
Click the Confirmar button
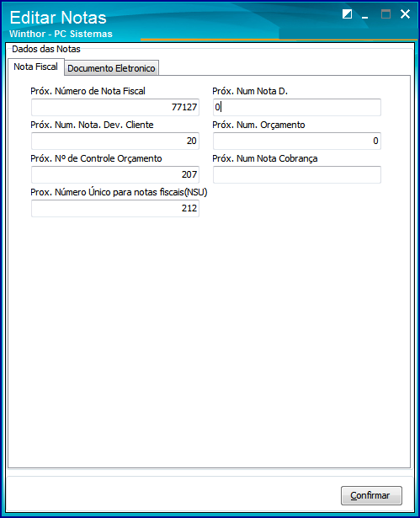coord(371,495)
